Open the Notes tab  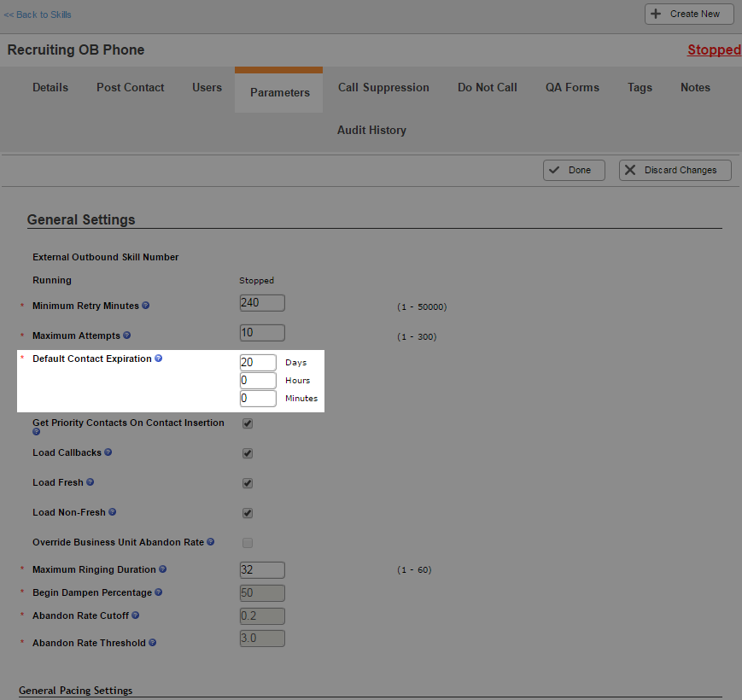[695, 87]
